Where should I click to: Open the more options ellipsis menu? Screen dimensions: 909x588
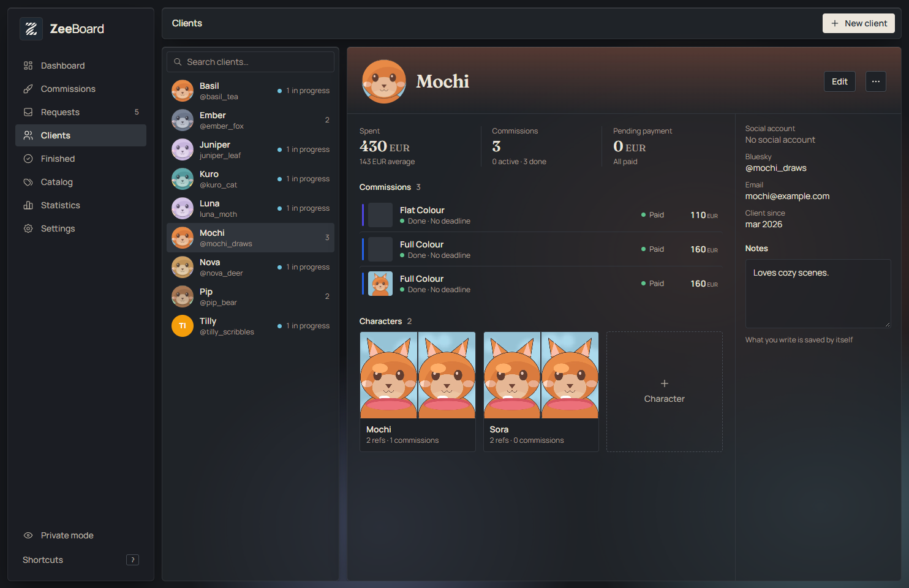click(x=876, y=81)
